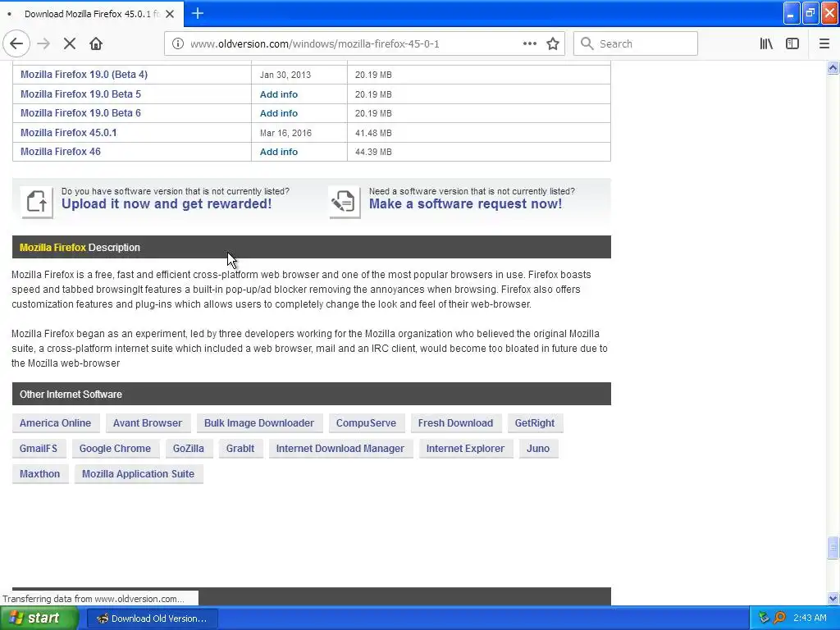Open Internet Explorer software link

pos(465,449)
